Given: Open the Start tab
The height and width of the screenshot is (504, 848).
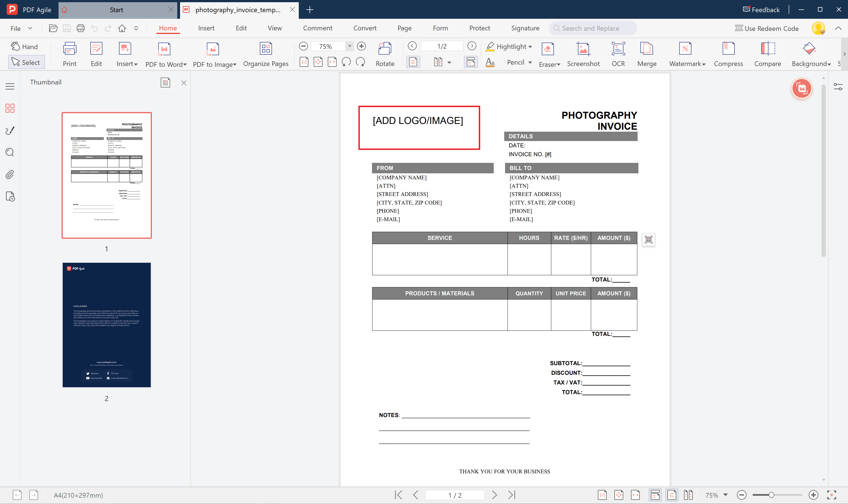Looking at the screenshot, I should pyautogui.click(x=117, y=9).
